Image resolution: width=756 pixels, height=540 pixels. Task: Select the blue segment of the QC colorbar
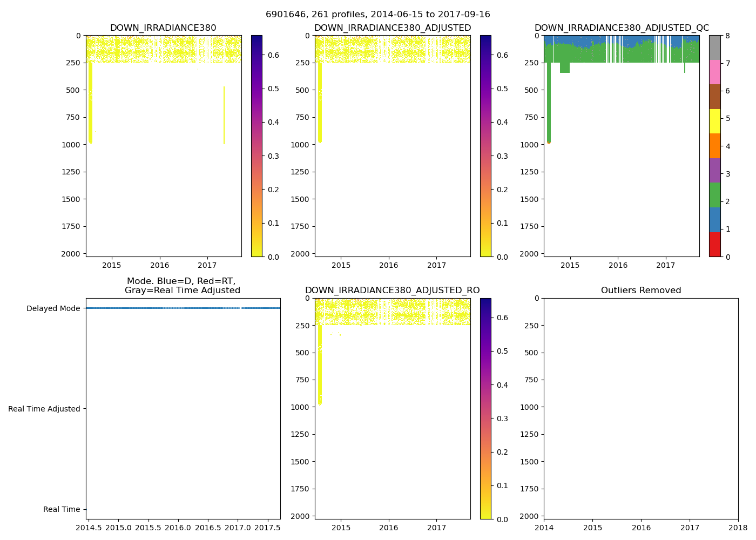click(714, 220)
